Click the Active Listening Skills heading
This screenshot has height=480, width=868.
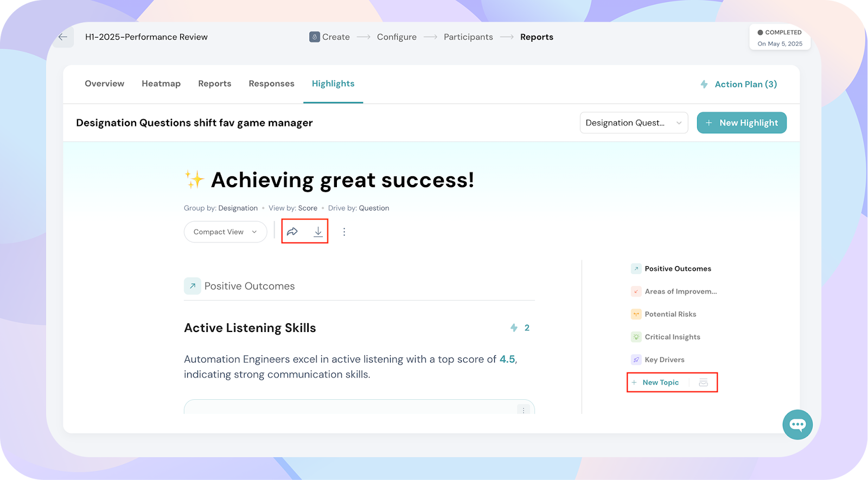click(x=250, y=328)
